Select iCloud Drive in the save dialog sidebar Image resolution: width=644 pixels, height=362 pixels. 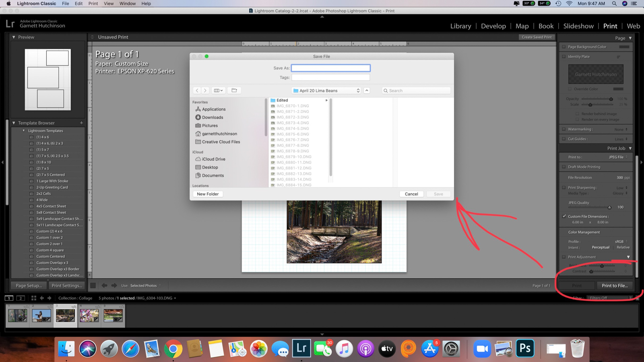213,159
